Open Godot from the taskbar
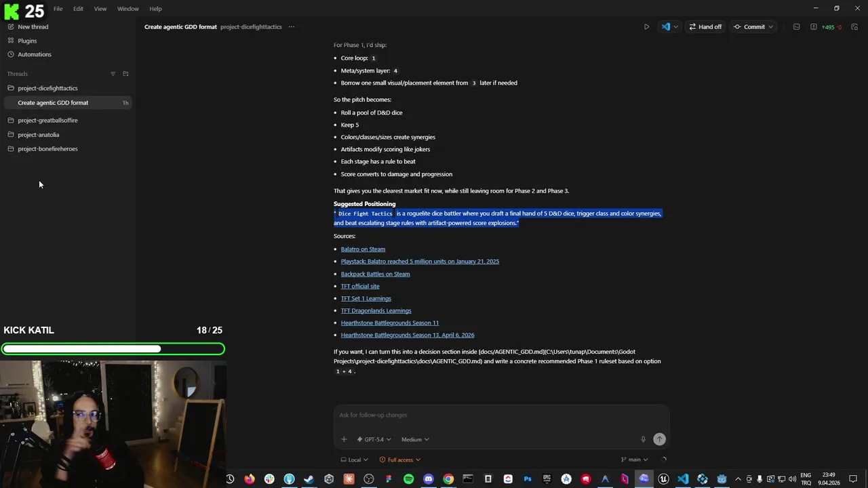This screenshot has width=868, height=488. (x=722, y=479)
